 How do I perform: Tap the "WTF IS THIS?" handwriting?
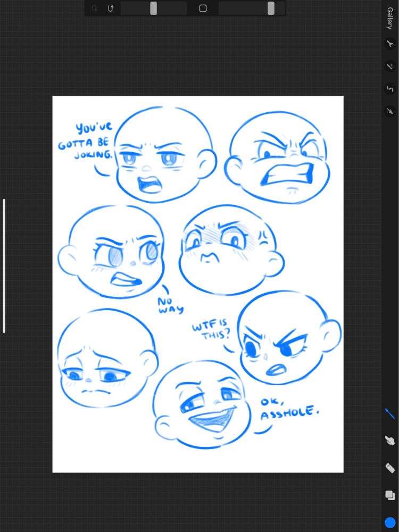click(x=211, y=330)
